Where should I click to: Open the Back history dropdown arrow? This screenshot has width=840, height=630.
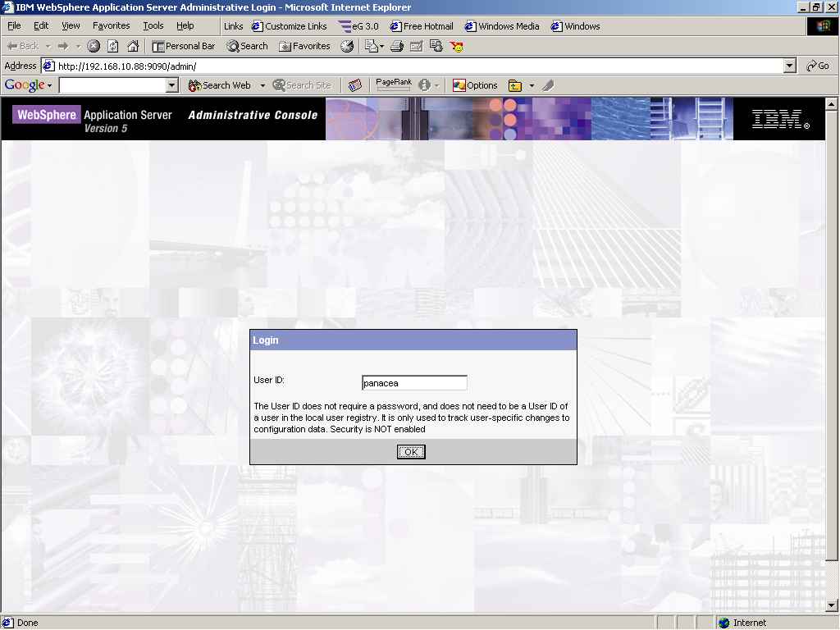click(48, 47)
